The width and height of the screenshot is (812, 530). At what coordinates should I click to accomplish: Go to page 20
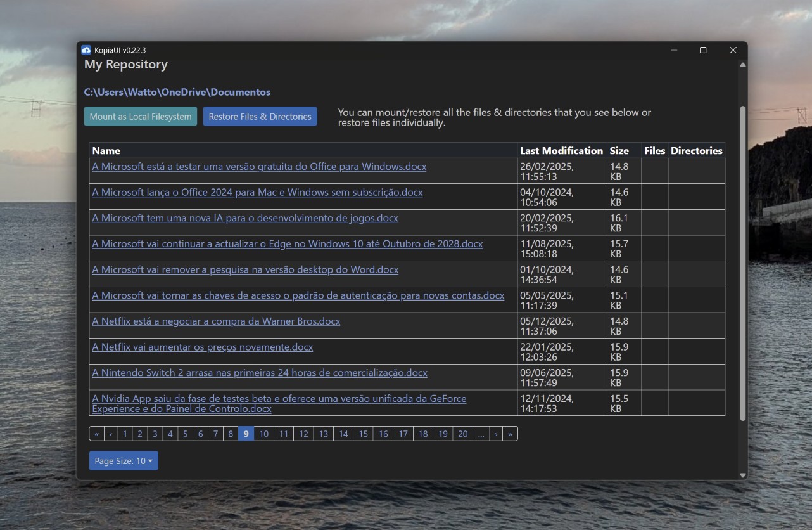[463, 434]
